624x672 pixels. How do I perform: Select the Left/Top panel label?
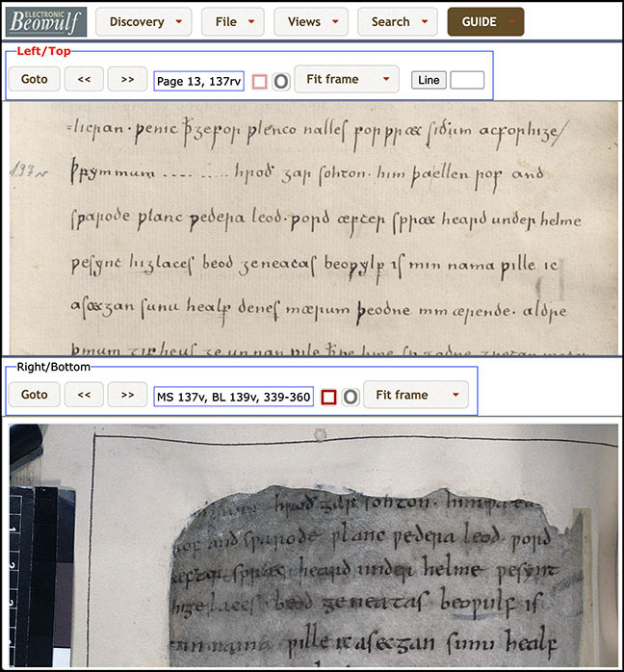tap(43, 51)
